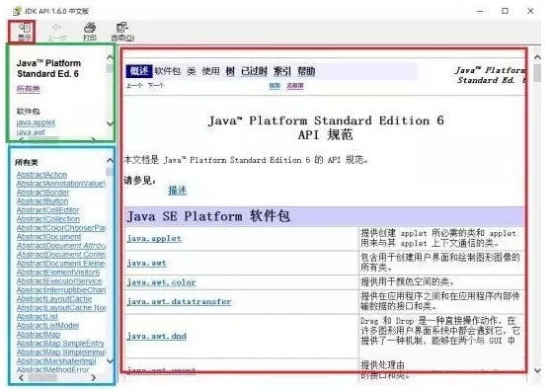551x392 pixels.
Task: Open java.applet link in the package table
Action: [154, 238]
